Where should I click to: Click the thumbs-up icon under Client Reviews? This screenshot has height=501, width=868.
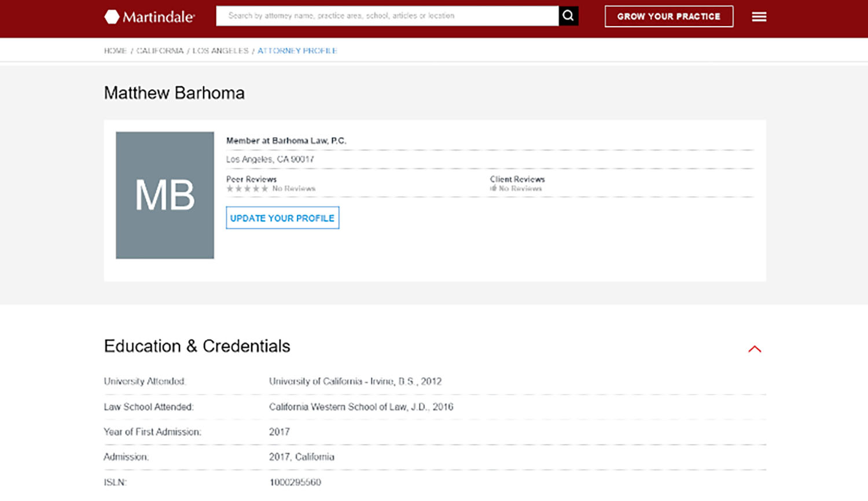pyautogui.click(x=492, y=188)
